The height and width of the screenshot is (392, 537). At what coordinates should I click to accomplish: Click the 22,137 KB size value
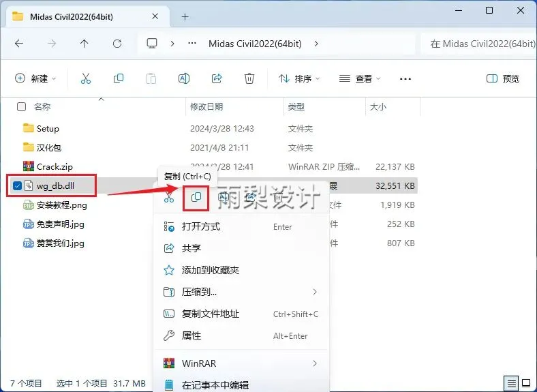coord(395,167)
